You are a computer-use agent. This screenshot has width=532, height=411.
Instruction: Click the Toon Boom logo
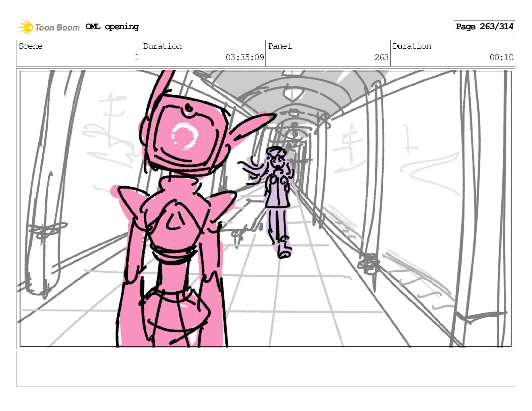(x=49, y=27)
